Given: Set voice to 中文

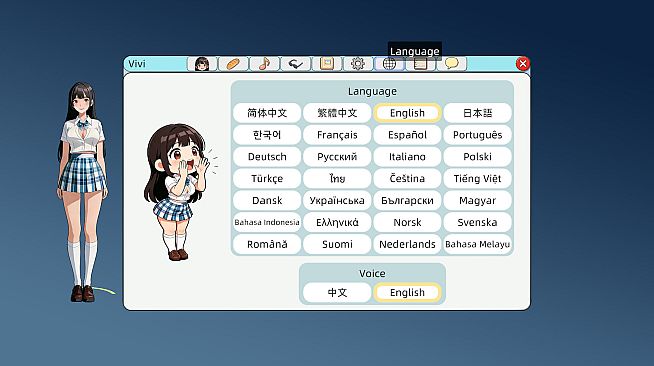Looking at the screenshot, I should click(x=337, y=292).
